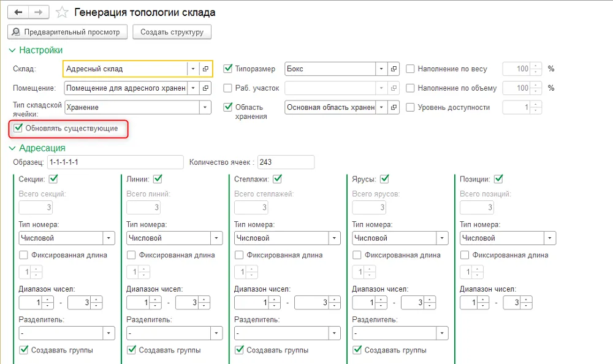Expand Тип номера dropdown under Секции
613x364 pixels.
point(109,238)
